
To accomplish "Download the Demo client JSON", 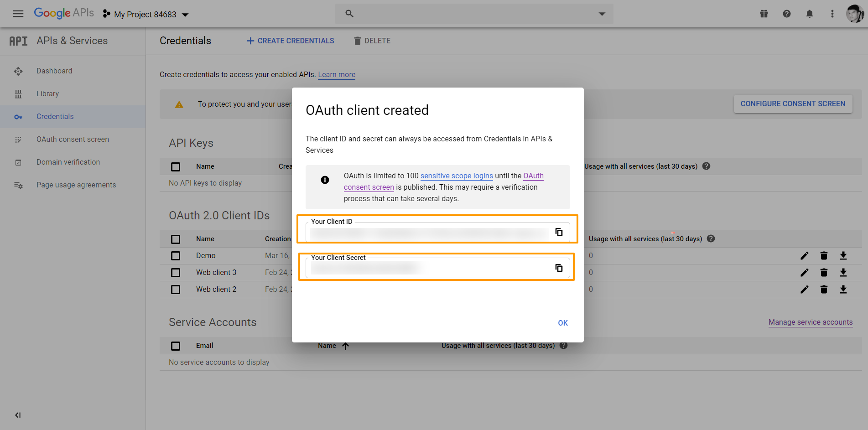I will coord(843,256).
